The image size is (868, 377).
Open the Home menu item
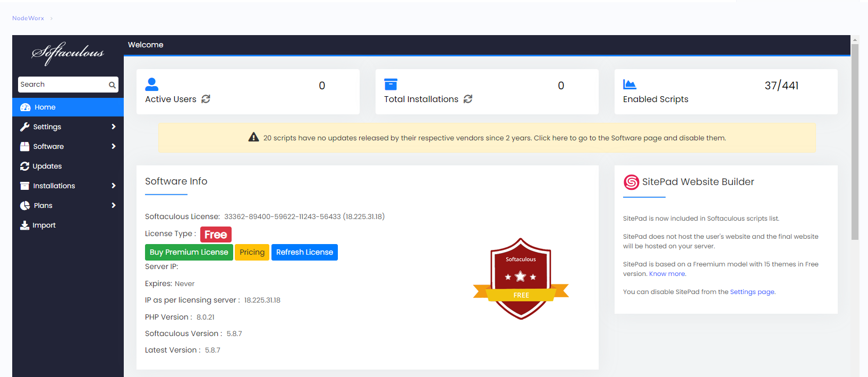pyautogui.click(x=68, y=107)
